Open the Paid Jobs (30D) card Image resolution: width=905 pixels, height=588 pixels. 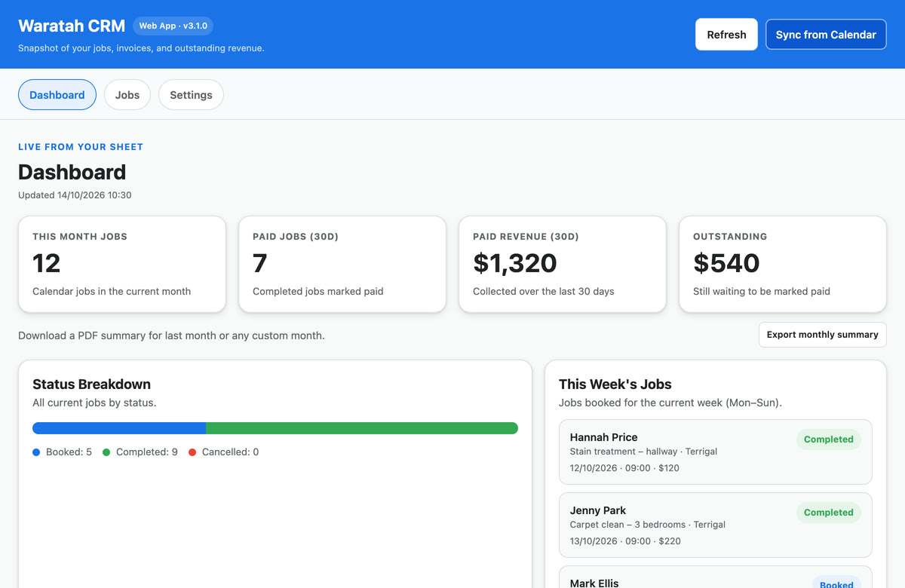pos(342,264)
